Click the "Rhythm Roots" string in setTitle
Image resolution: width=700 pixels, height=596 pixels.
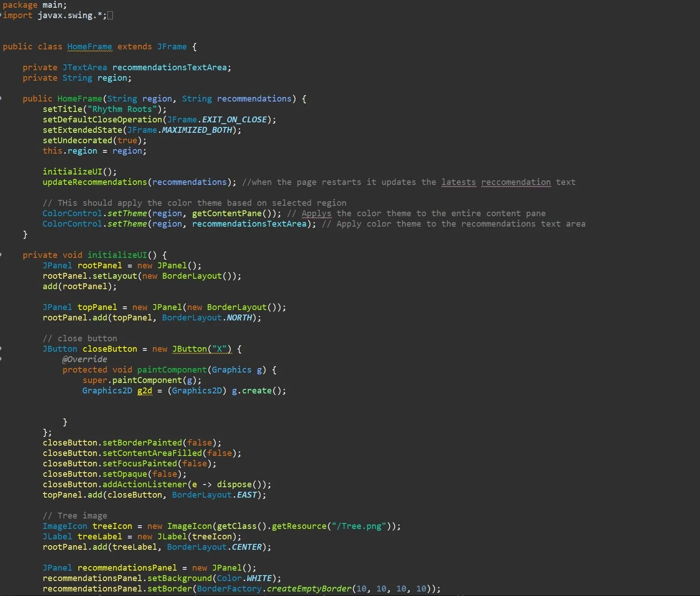[122, 109]
